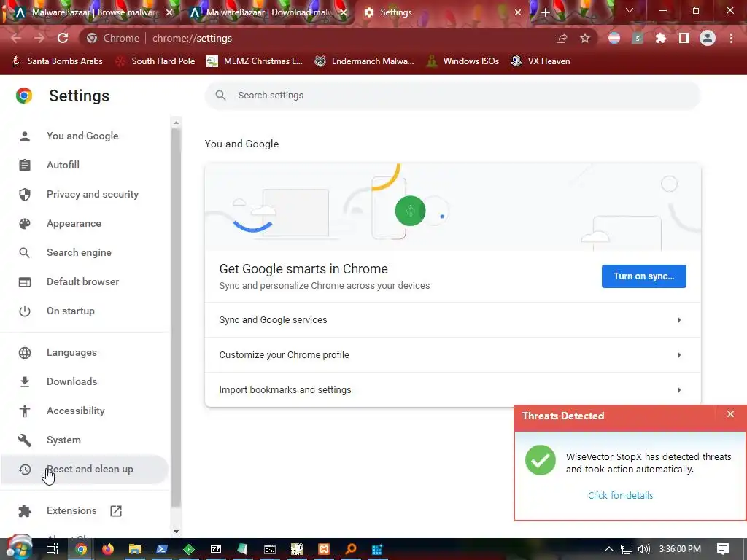Open Extensions via external link icon
The image size is (747, 560).
pos(116,511)
